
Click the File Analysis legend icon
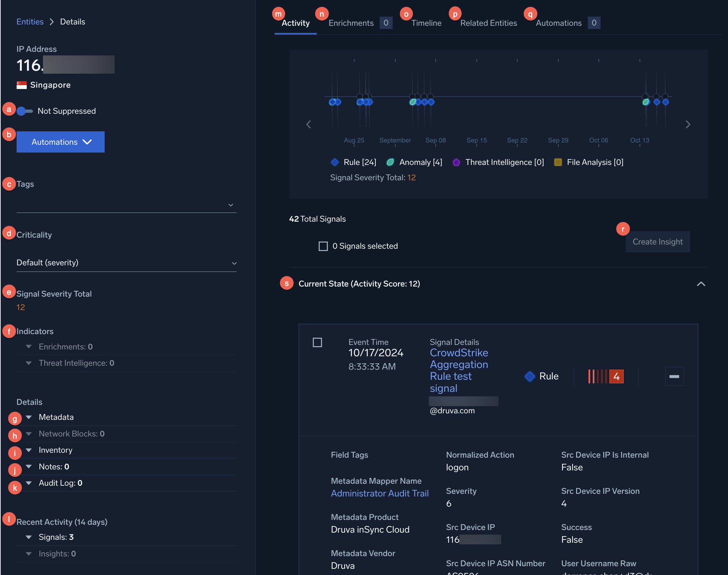557,162
